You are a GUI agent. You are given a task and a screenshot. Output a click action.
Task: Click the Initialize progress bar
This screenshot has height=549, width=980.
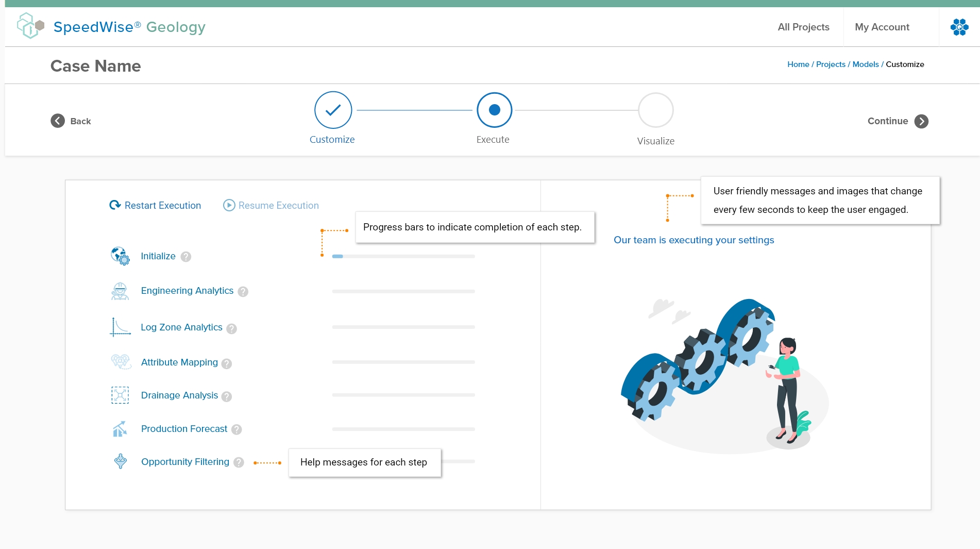[403, 256]
